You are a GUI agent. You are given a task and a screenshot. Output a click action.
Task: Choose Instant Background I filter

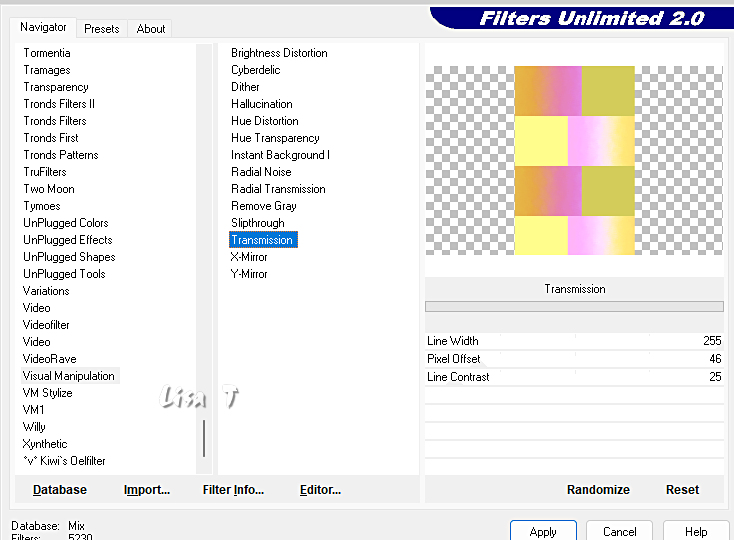pos(280,155)
